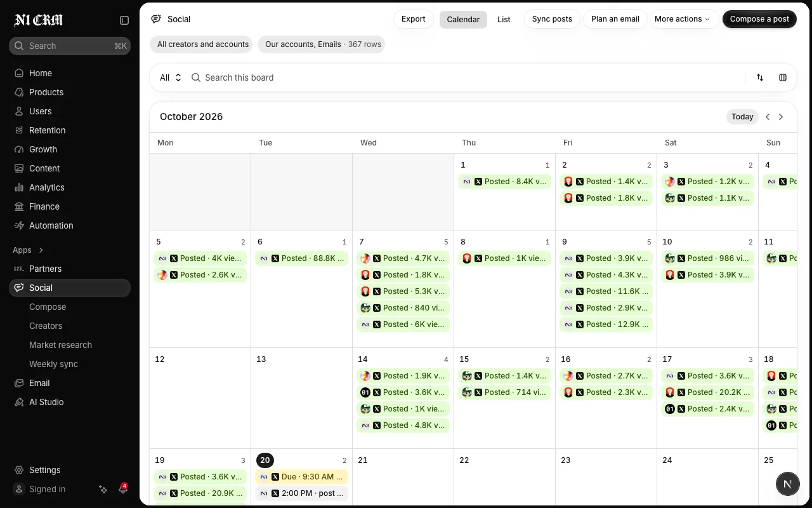Open the Email icon in the sidebar
Image resolution: width=812 pixels, height=508 pixels.
(x=19, y=383)
